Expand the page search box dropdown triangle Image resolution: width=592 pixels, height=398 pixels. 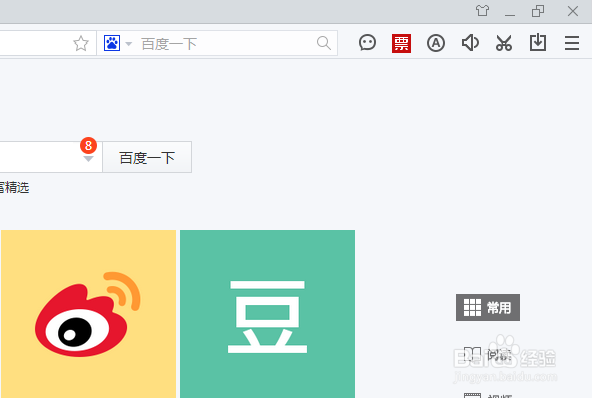point(88,159)
